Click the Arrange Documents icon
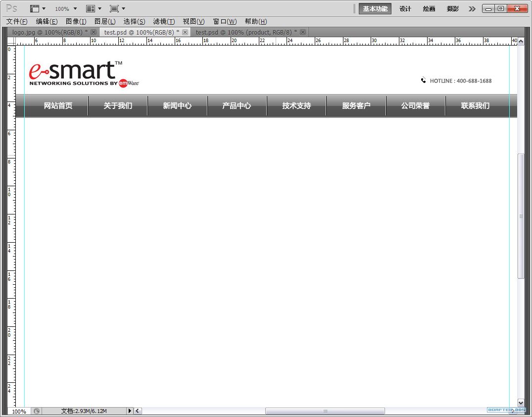The height and width of the screenshot is (417, 532). (x=91, y=8)
